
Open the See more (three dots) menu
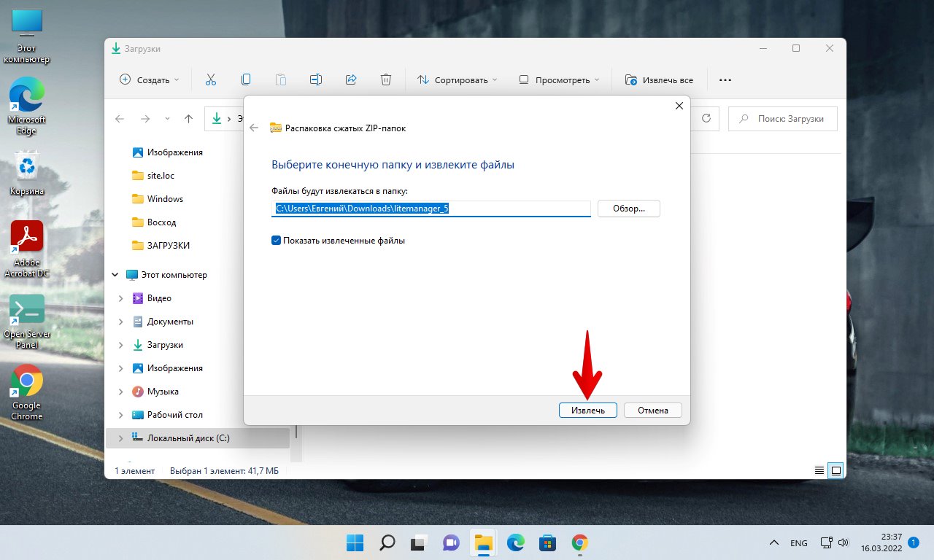725,79
